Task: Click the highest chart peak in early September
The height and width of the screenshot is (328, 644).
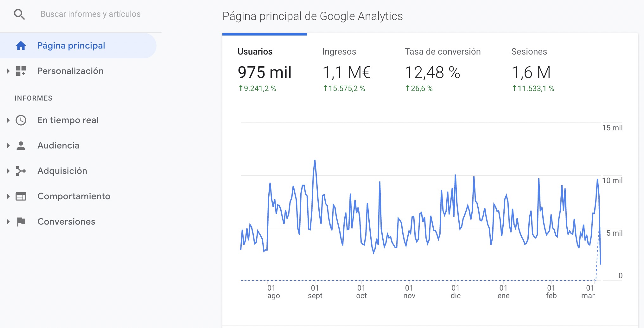Action: pos(315,161)
